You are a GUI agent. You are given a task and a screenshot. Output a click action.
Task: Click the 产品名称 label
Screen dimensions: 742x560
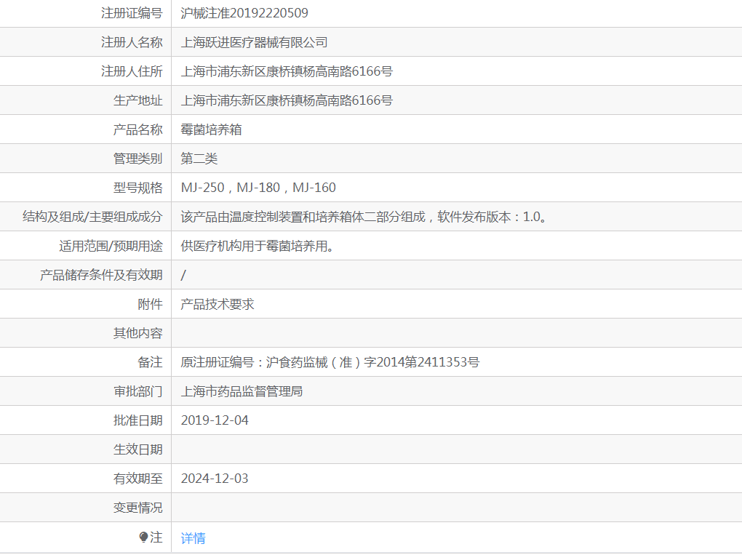click(137, 129)
